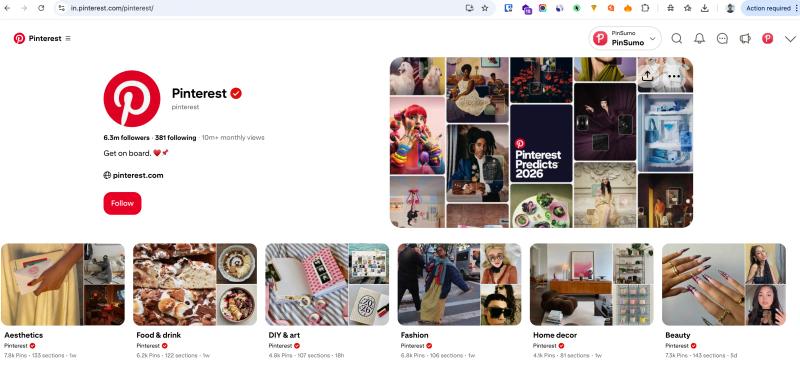Click Pinterest owner name under Beauty board
The image size is (800, 368).
click(677, 346)
